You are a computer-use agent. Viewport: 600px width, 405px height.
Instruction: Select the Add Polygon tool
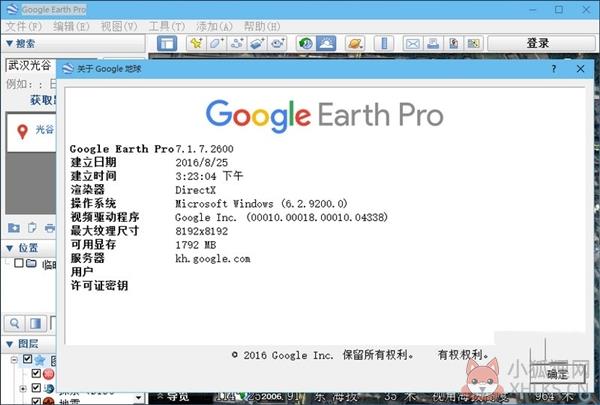216,44
